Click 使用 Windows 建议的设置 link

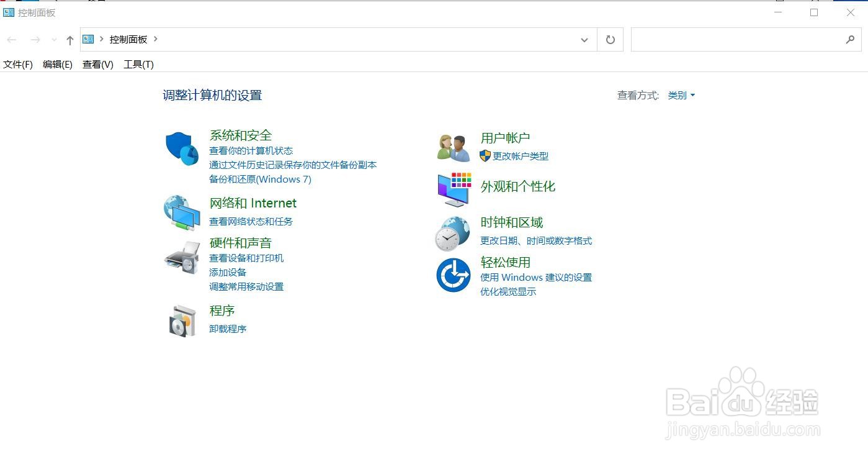click(536, 278)
